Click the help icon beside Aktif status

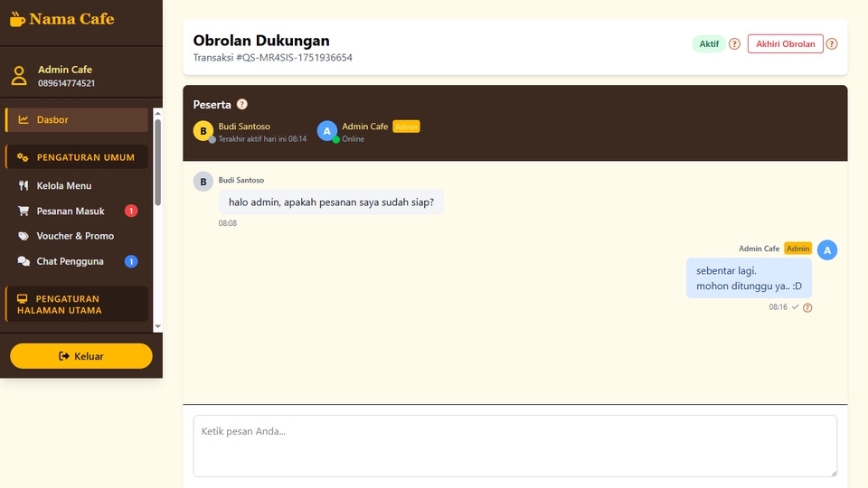pyautogui.click(x=734, y=43)
